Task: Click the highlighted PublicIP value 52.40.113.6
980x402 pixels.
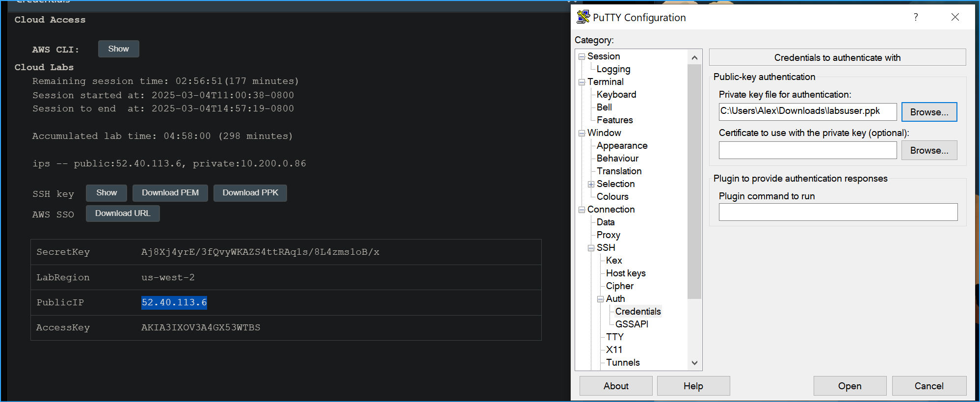Action: click(x=174, y=302)
